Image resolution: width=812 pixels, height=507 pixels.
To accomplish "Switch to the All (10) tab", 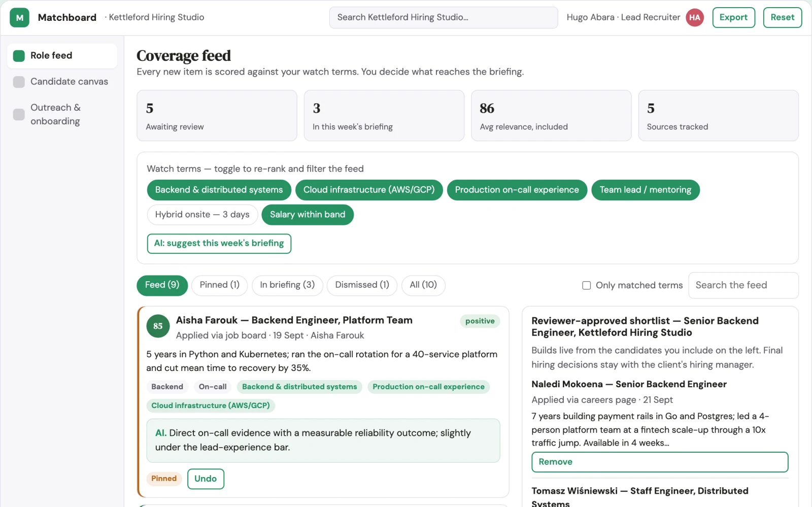I will (423, 285).
